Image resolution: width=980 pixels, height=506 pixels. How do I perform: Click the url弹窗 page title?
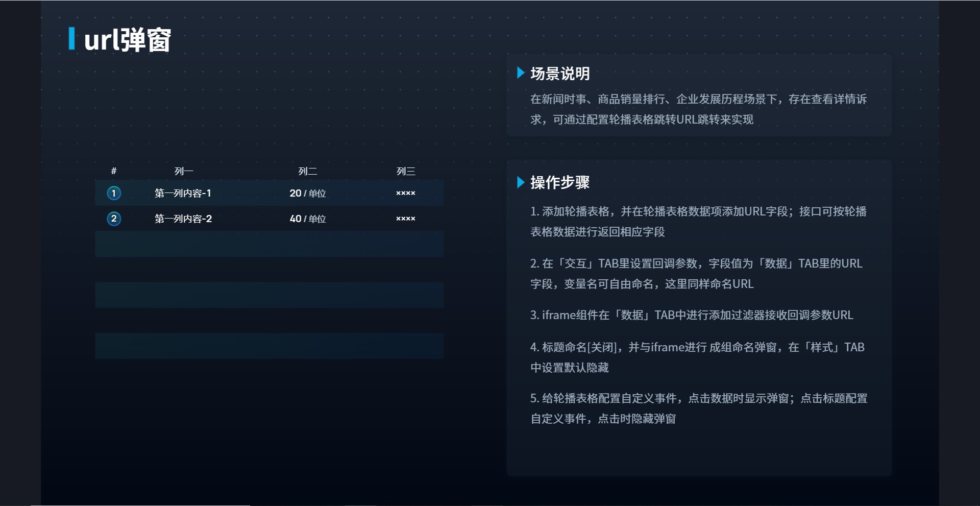(128, 40)
